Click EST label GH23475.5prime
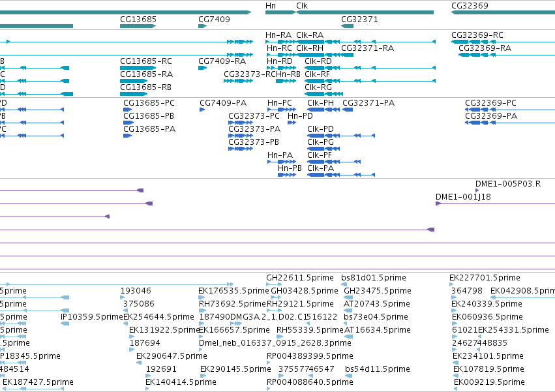This screenshot has height=392, width=555. pos(378,291)
